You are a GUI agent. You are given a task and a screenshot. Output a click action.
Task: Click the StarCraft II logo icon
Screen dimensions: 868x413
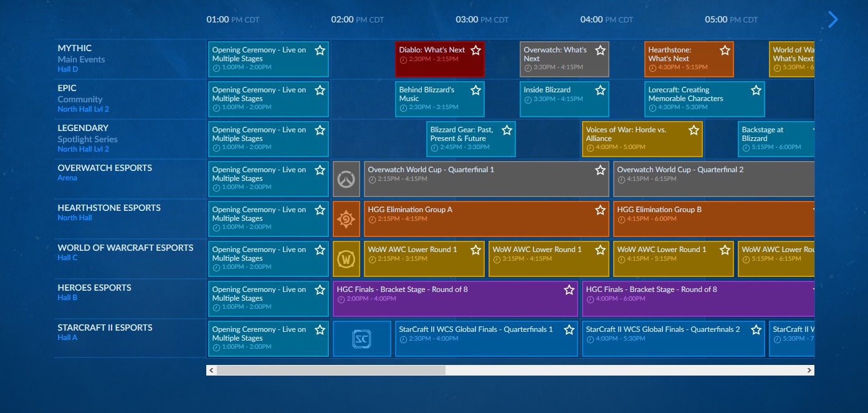pos(361,339)
